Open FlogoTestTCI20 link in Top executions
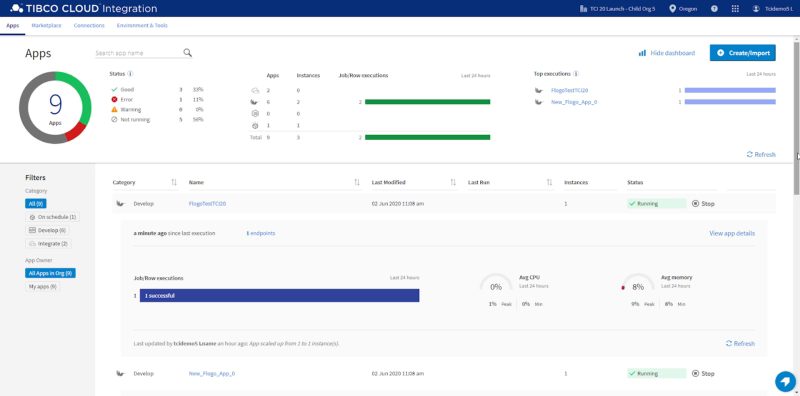Image resolution: width=800 pixels, height=396 pixels. click(x=569, y=90)
